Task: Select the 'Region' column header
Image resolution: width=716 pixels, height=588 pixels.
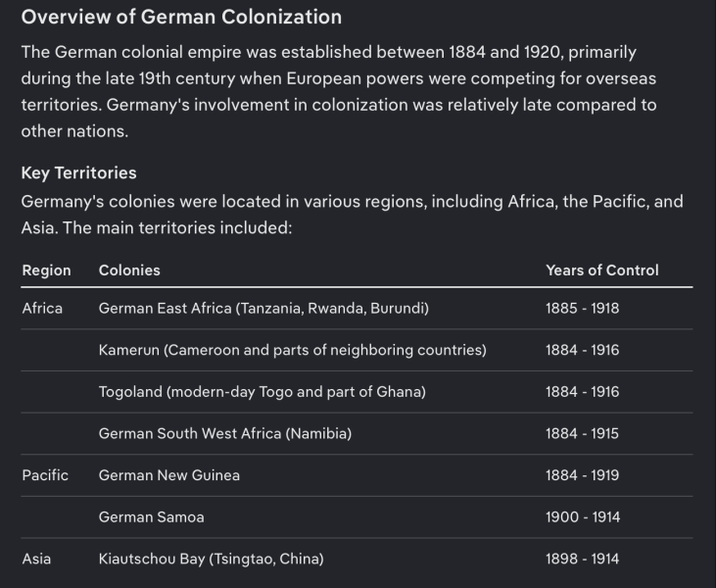Action: [47, 270]
